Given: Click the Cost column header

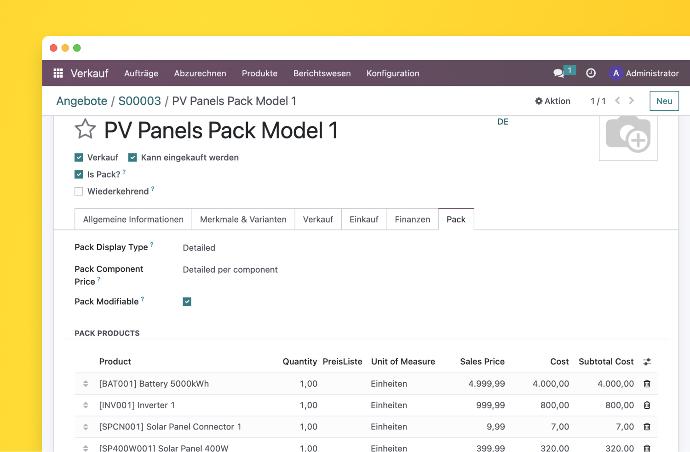Looking at the screenshot, I should point(559,361).
